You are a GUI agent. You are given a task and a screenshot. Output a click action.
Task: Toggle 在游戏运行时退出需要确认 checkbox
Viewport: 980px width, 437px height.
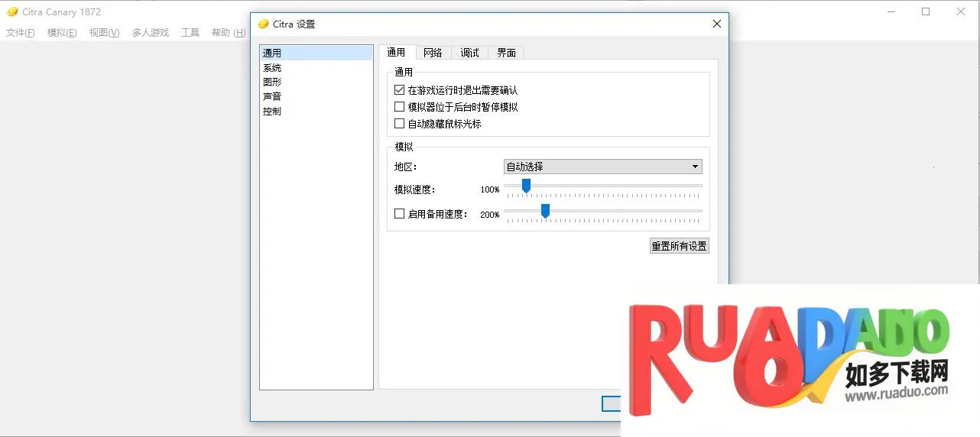[x=400, y=90]
